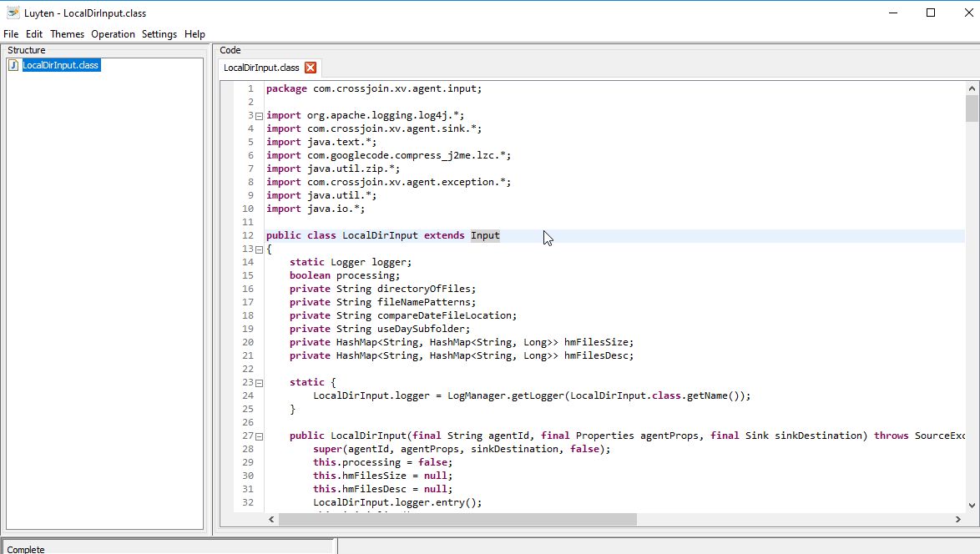Open the File menu
Screen dimensions: 980x554
[11, 34]
